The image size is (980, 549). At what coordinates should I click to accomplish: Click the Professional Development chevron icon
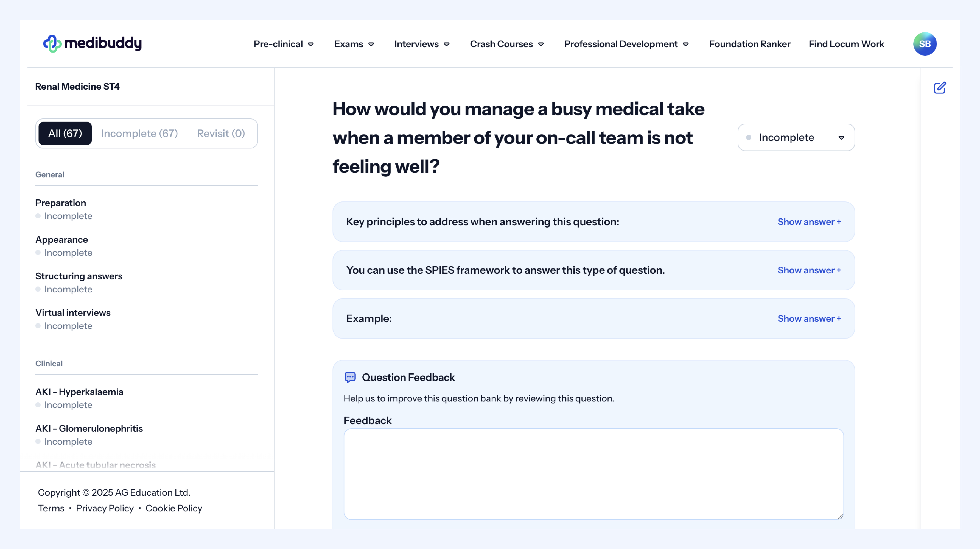tap(685, 44)
